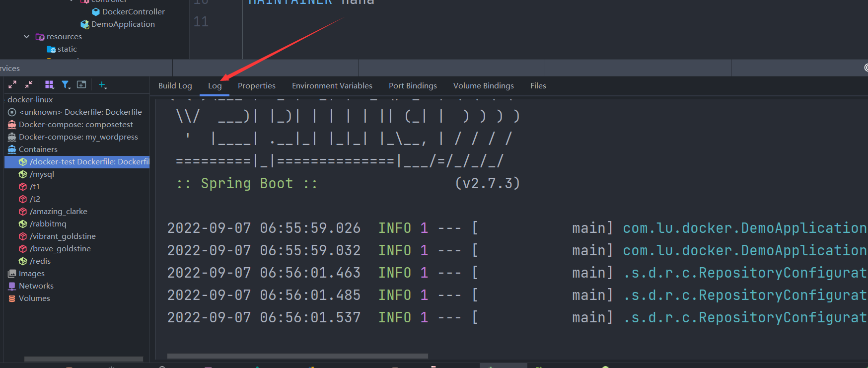Select the docker-linux node
The height and width of the screenshot is (368, 868).
tap(30, 100)
